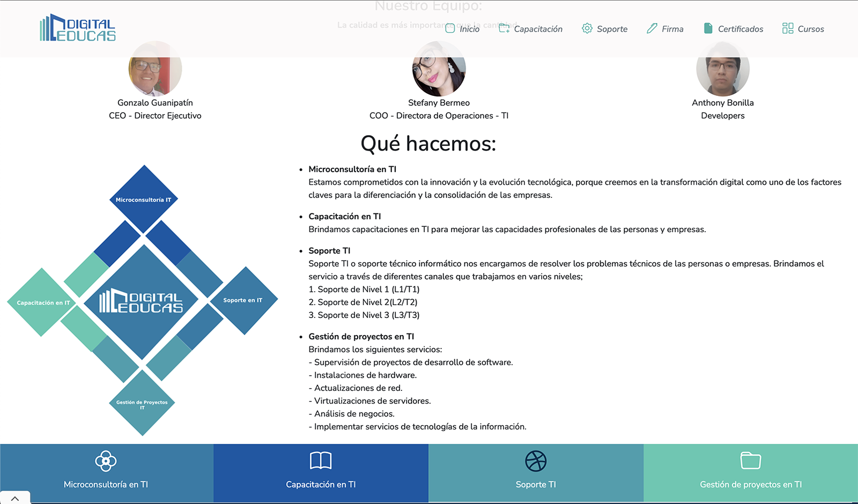Click the flower icon above Microconsultoría en TI
The width and height of the screenshot is (858, 504).
tap(106, 461)
